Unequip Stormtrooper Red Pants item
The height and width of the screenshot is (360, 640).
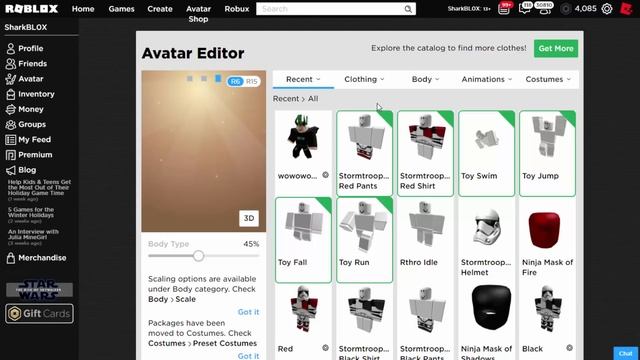tap(364, 153)
